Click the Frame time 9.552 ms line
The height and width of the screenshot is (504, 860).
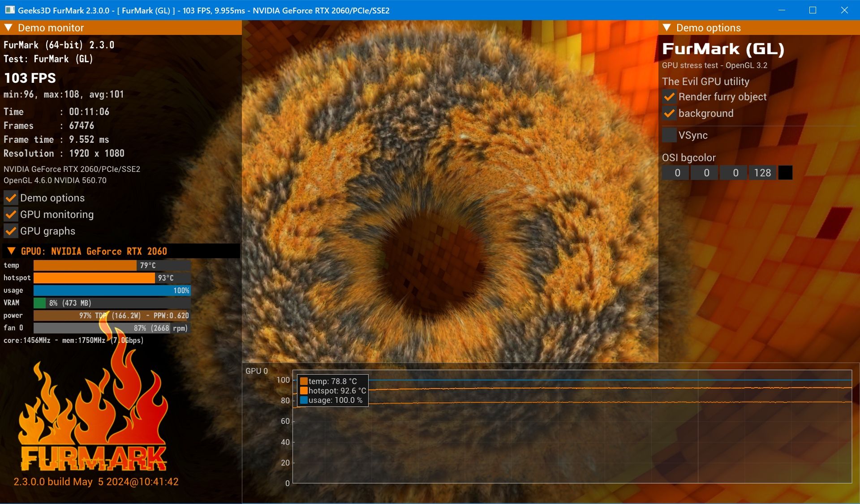(x=56, y=140)
